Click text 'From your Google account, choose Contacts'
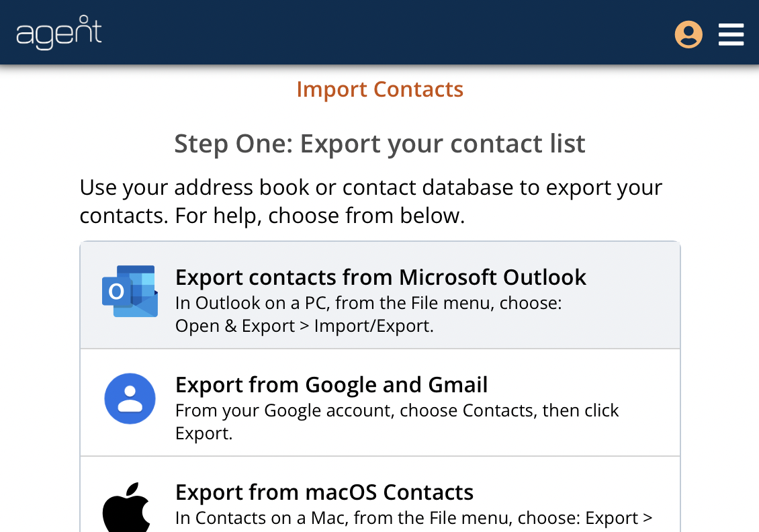The width and height of the screenshot is (759, 532). coord(356,410)
